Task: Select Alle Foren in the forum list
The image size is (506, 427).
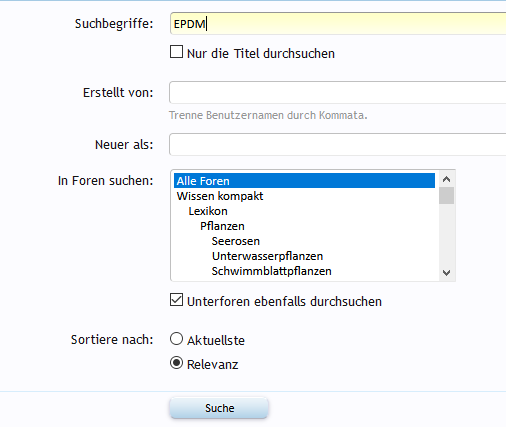Action: [x=304, y=181]
